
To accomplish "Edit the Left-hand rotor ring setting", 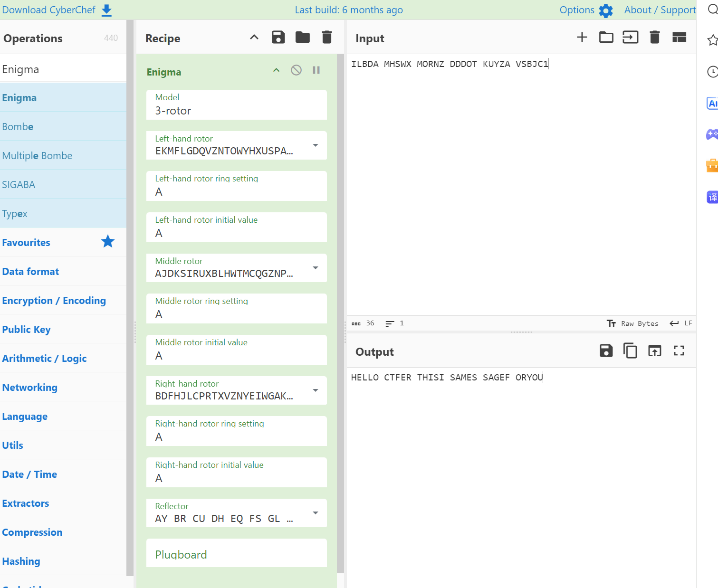I will (x=237, y=186).
